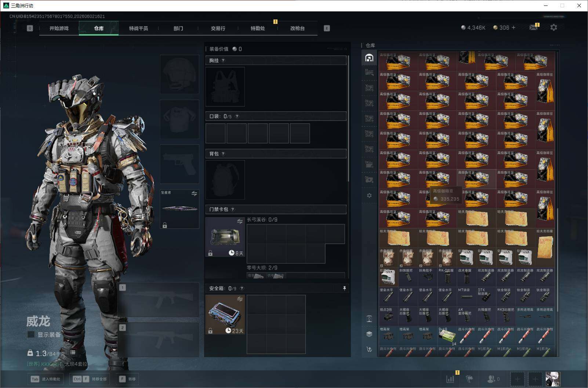Select the empty helmet slot
The width and height of the screenshot is (588, 388).
tap(179, 74)
